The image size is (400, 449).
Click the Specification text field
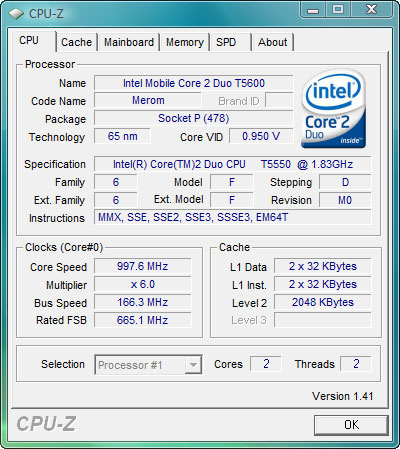click(x=233, y=164)
